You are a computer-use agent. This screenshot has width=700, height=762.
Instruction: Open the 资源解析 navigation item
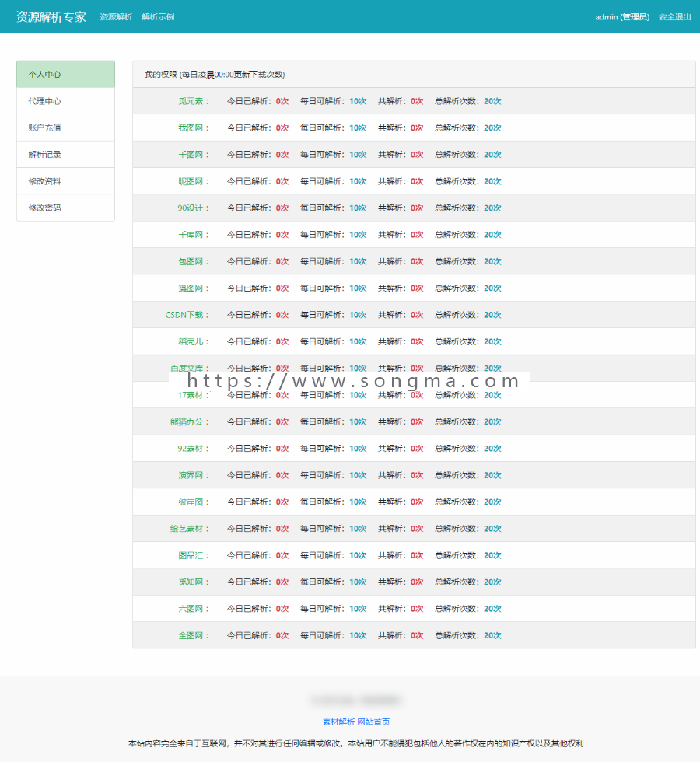pos(116,17)
